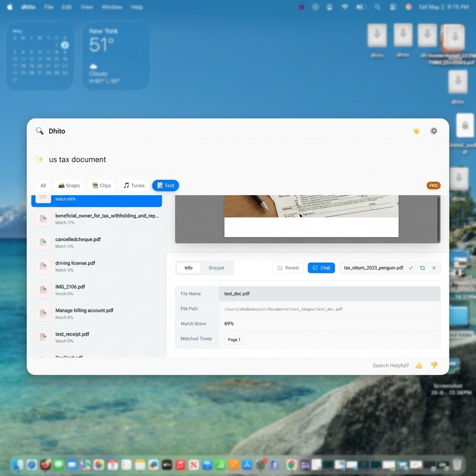Click the 69% Match Score value
The image size is (476, 476).
[x=229, y=324]
